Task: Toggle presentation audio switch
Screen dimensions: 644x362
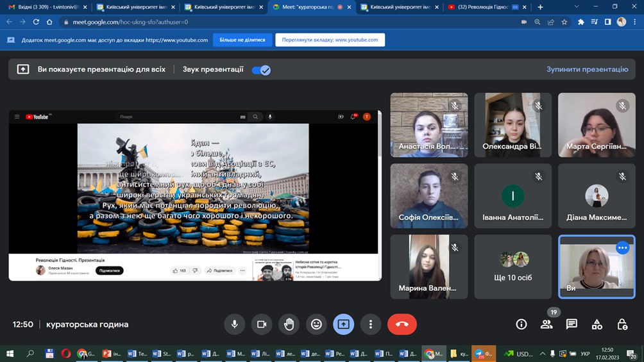Action: [x=261, y=70]
